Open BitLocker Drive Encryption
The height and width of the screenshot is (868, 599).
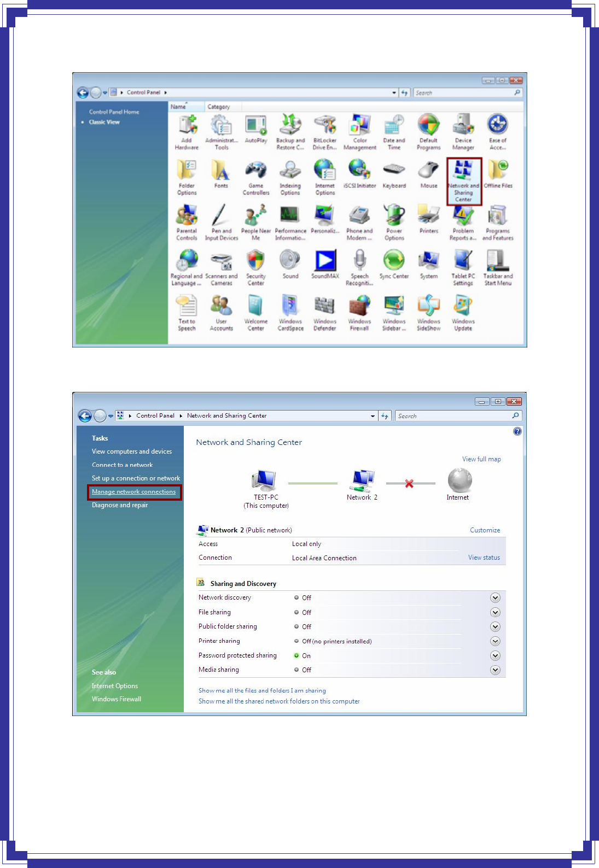tap(324, 132)
